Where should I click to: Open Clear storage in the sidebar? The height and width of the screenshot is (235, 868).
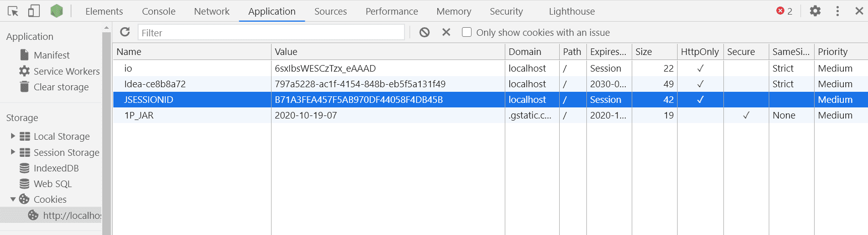point(60,87)
